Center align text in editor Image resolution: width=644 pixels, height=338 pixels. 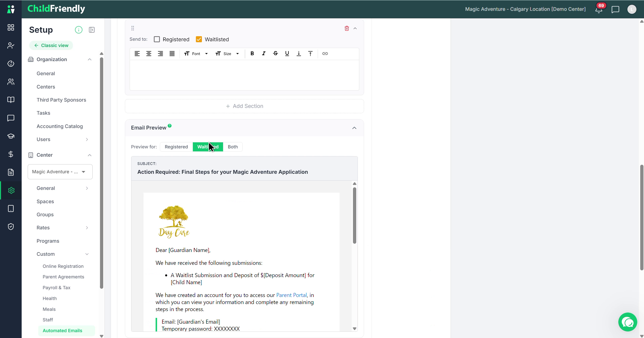point(149,54)
